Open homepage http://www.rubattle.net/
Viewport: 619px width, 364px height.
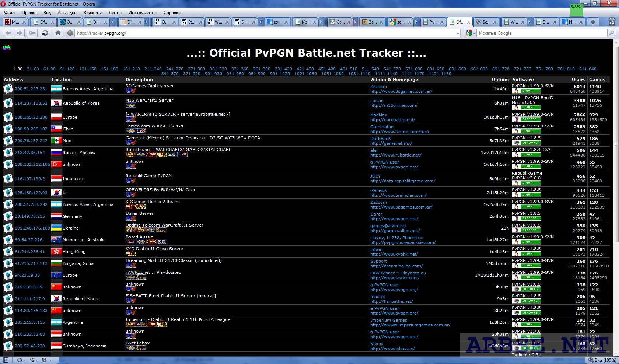click(396, 155)
